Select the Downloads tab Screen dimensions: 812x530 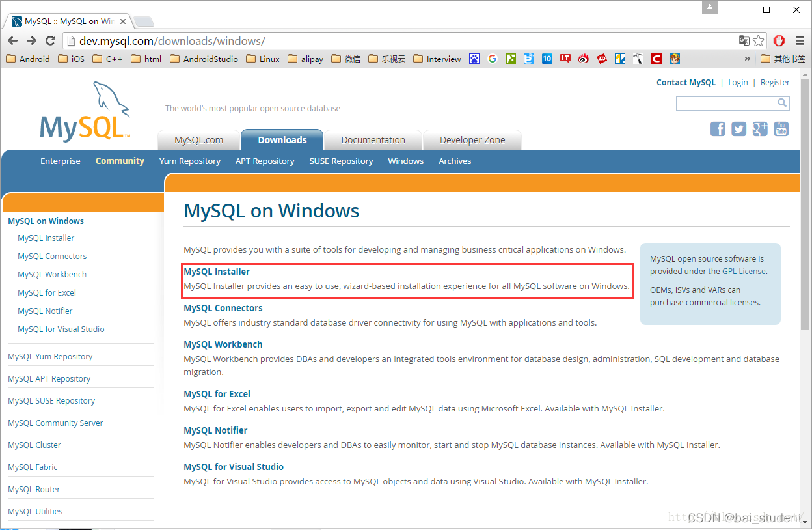282,140
